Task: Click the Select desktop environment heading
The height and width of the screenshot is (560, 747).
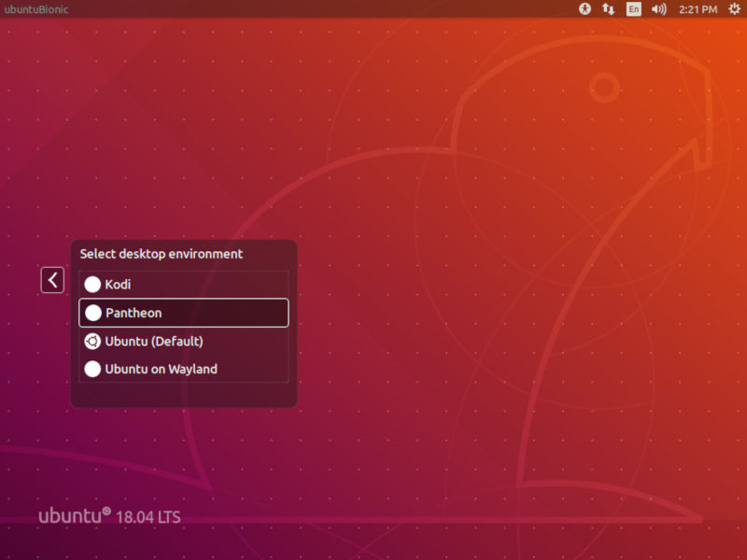Action: pos(162,254)
